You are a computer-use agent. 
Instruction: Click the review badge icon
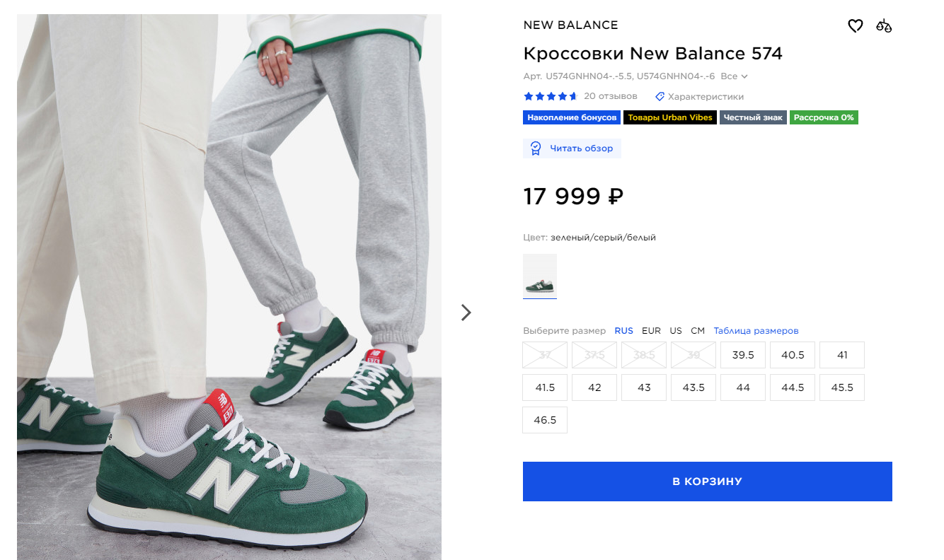(x=536, y=148)
